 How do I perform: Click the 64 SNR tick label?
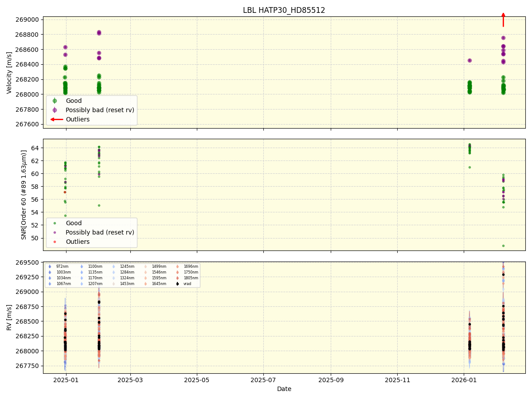pyautogui.click(x=35, y=148)
